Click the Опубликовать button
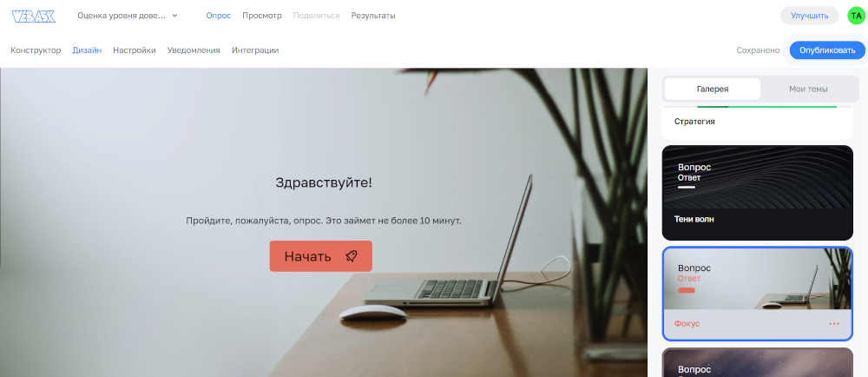 827,50
